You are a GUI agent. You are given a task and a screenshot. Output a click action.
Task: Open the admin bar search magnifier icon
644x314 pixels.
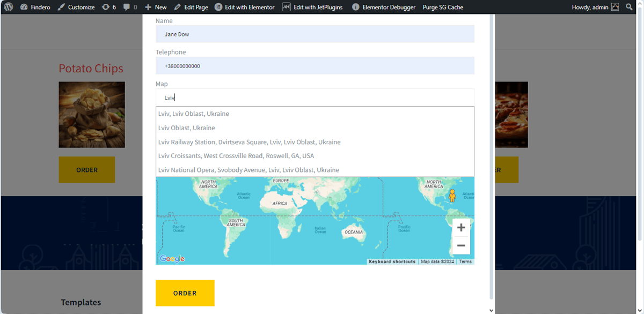click(x=630, y=7)
